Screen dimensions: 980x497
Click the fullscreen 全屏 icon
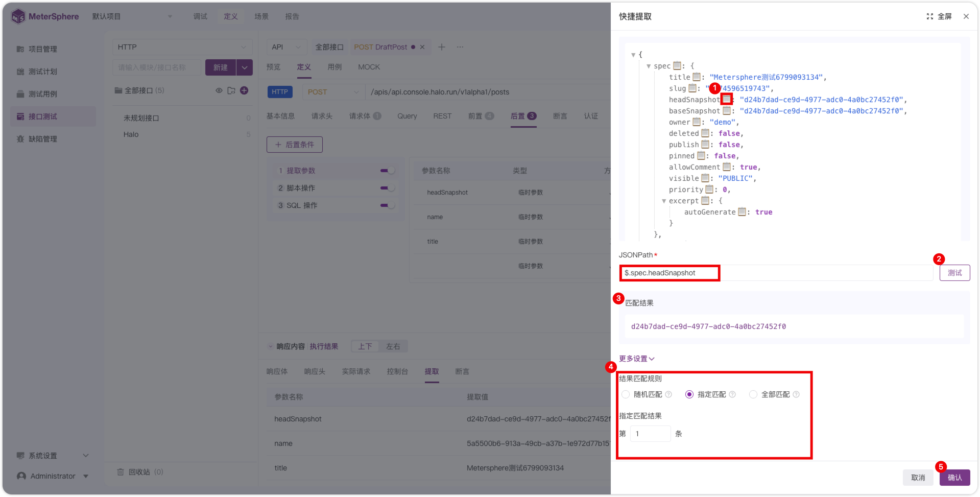(930, 16)
